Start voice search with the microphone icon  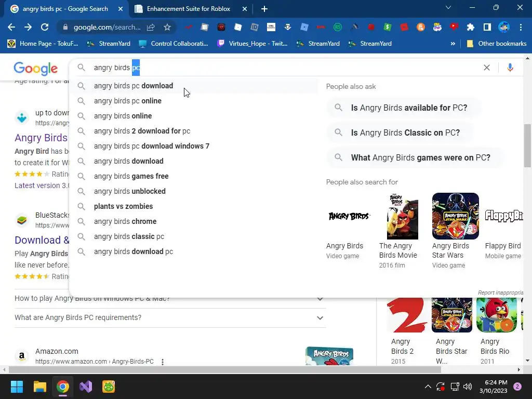click(x=510, y=68)
